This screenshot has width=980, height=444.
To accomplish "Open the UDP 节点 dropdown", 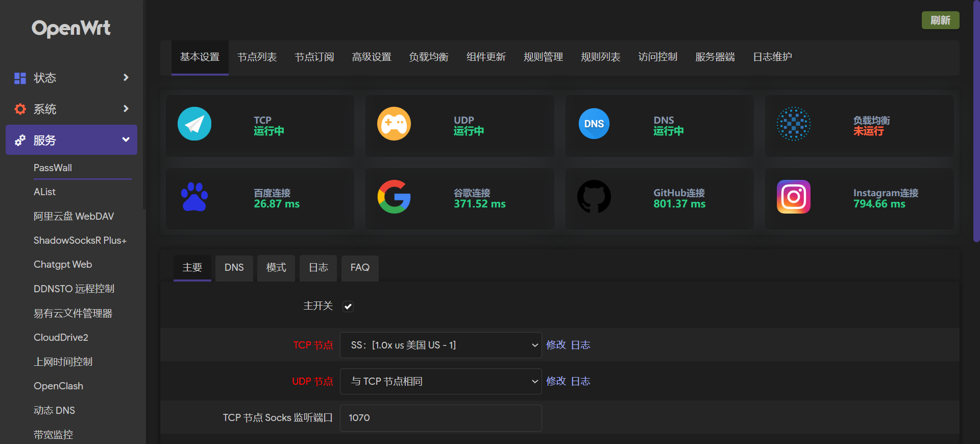I will 441,382.
